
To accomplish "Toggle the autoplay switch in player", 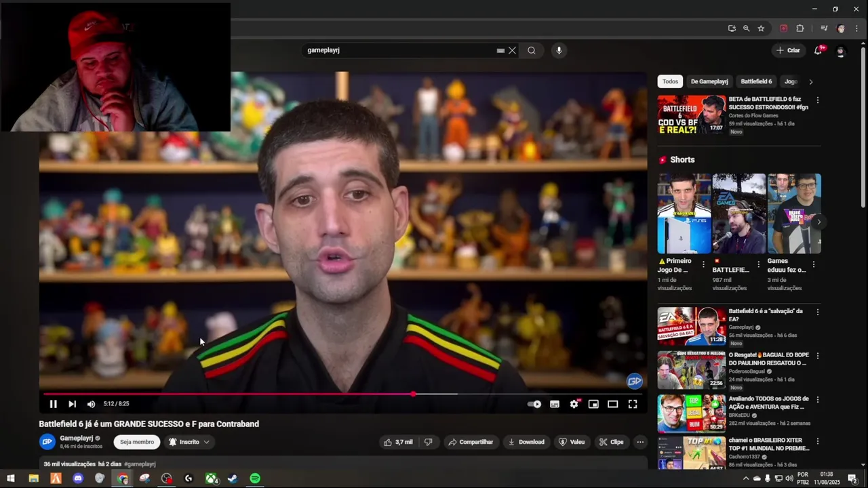I will click(x=534, y=404).
